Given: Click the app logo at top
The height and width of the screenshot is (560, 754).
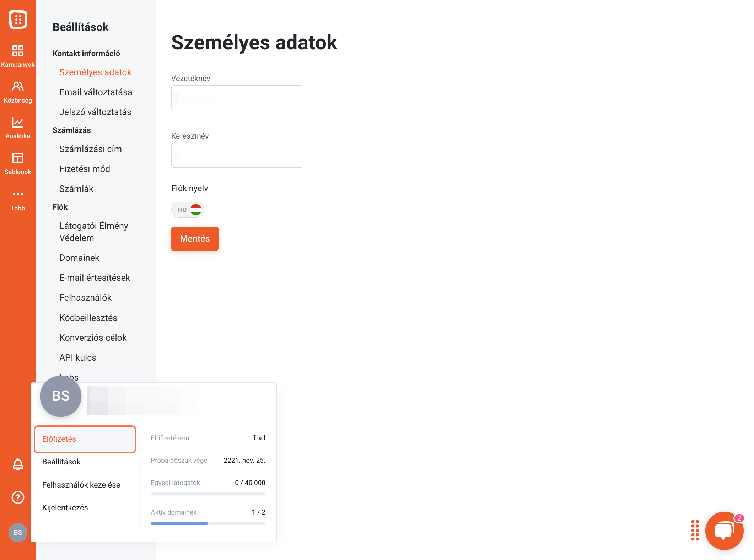Looking at the screenshot, I should click(18, 20).
